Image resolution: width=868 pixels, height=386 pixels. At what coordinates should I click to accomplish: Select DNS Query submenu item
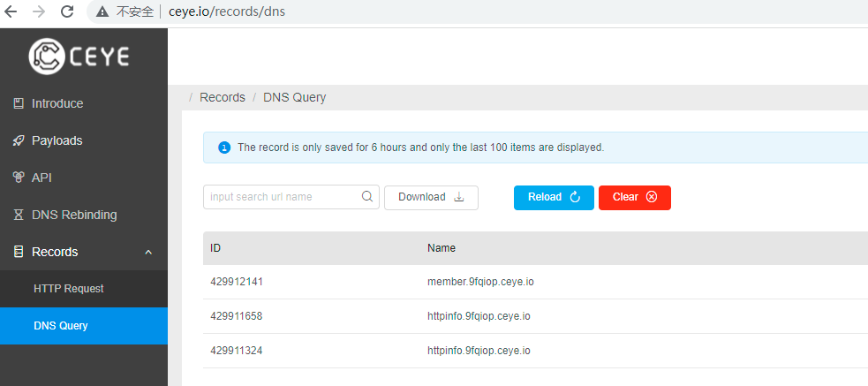[x=60, y=326]
